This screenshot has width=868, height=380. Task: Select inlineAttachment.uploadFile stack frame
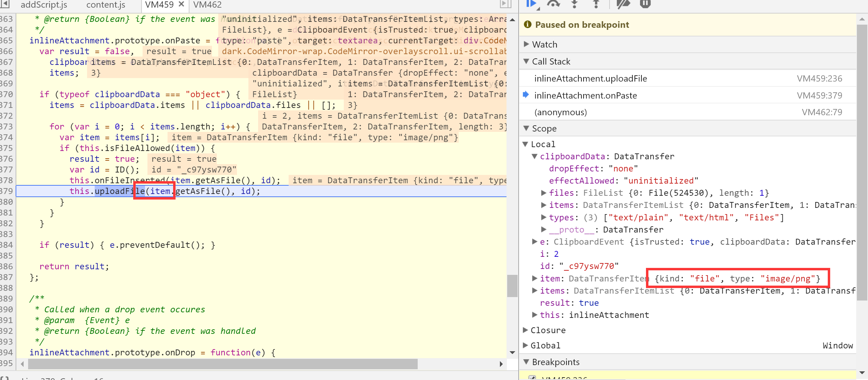(590, 78)
